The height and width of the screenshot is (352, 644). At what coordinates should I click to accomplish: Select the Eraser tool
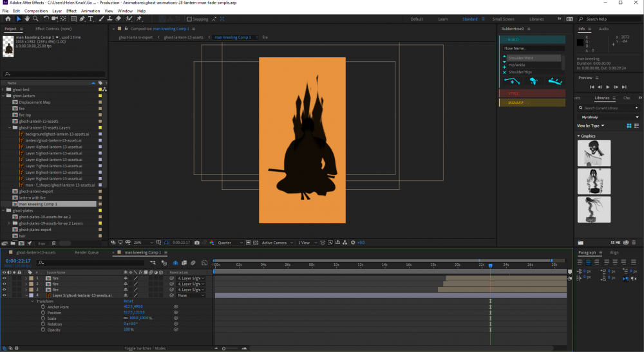120,19
